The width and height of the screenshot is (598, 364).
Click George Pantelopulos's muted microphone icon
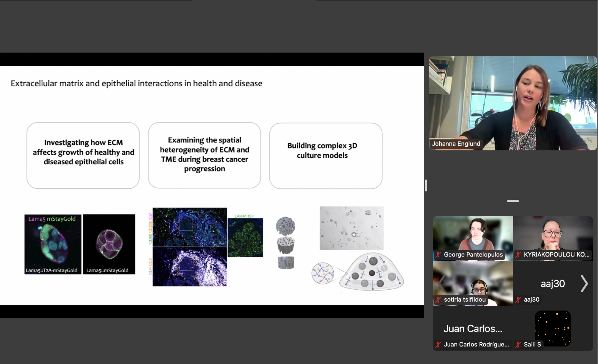click(x=438, y=255)
